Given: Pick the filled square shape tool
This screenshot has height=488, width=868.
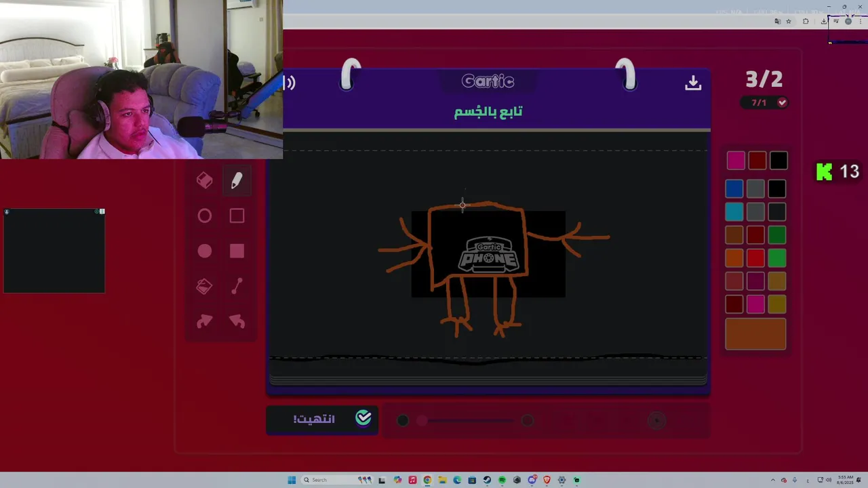Looking at the screenshot, I should click(x=237, y=251).
